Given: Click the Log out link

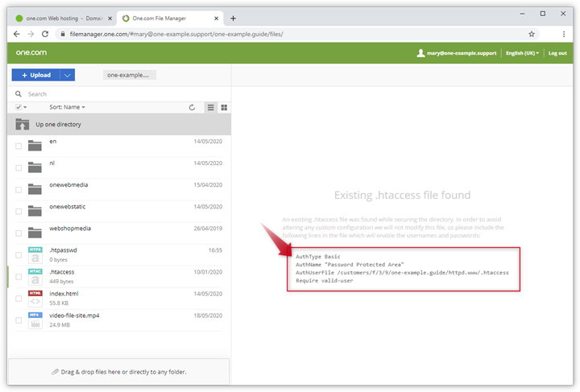Looking at the screenshot, I should pyautogui.click(x=557, y=53).
